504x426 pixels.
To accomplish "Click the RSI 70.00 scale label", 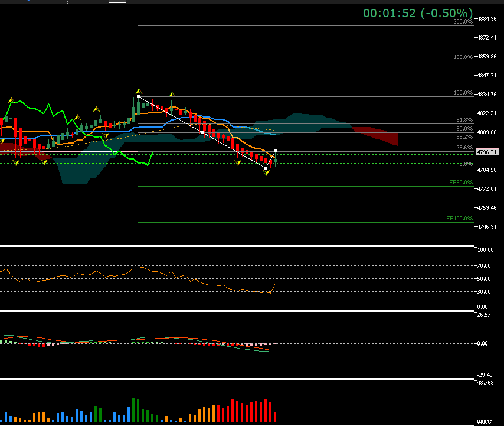I will pyautogui.click(x=485, y=266).
